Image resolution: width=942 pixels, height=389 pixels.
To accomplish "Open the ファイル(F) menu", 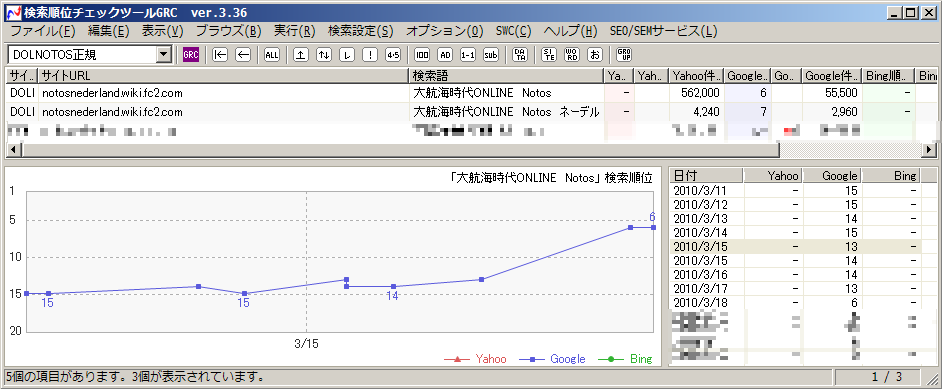I will point(43,31).
